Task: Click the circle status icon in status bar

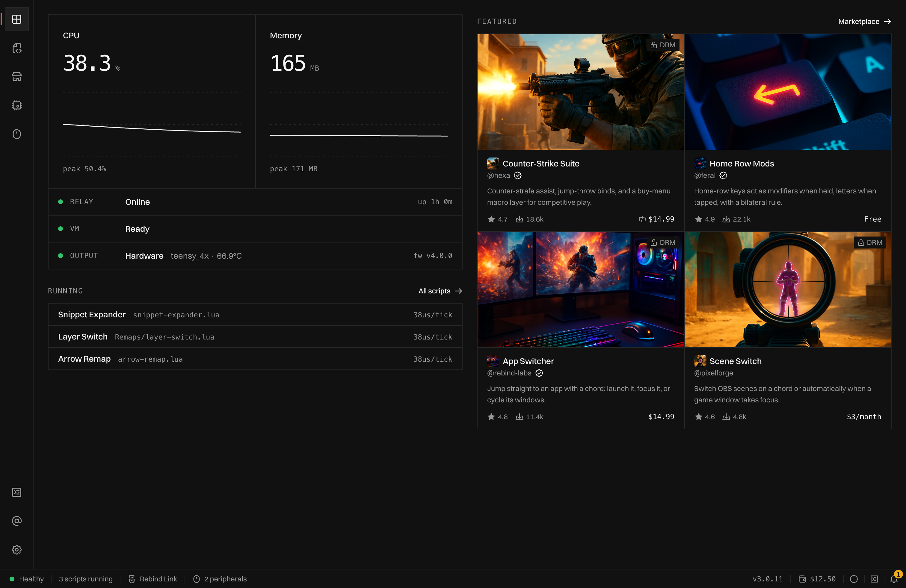Action: 854,579
